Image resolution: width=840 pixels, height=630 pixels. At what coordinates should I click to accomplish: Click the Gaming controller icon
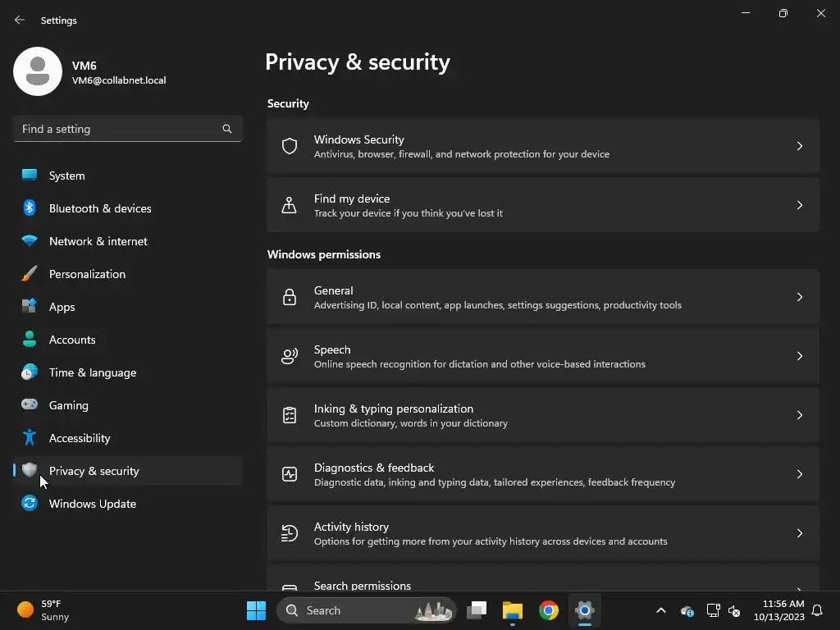pyautogui.click(x=30, y=404)
